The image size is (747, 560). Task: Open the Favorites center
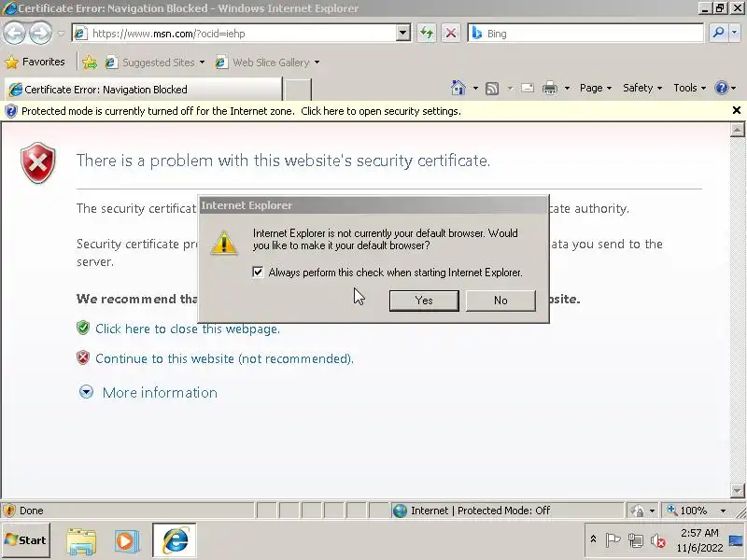(x=35, y=62)
